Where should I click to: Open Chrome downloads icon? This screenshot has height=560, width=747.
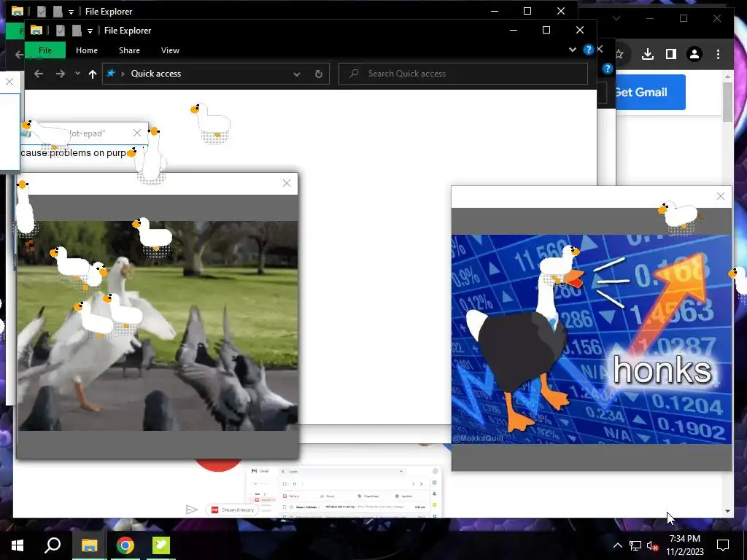(x=648, y=54)
